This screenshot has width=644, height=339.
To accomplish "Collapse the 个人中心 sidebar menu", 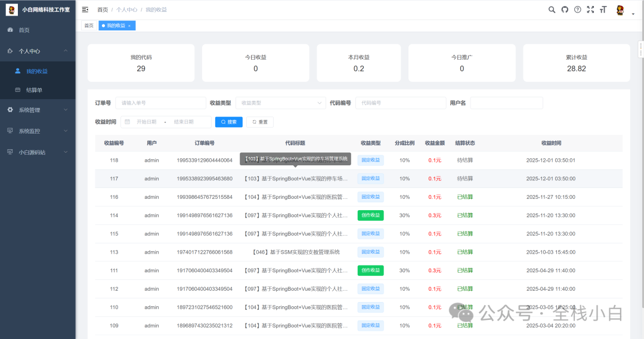I will (x=38, y=51).
